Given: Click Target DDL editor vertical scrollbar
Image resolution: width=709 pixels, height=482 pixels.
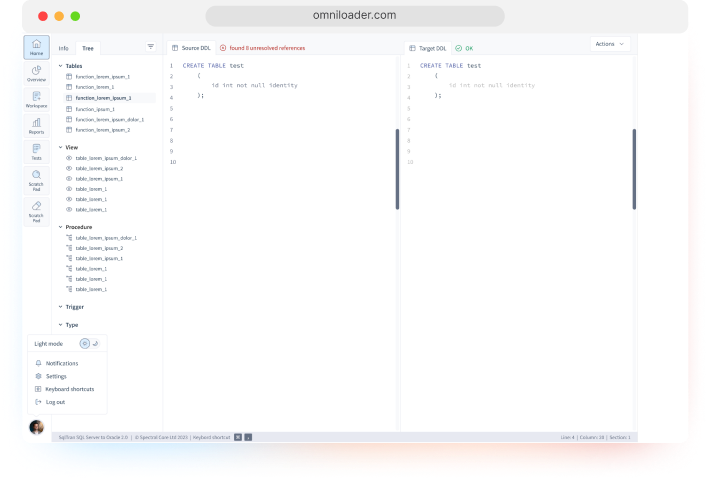Looking at the screenshot, I should (634, 169).
